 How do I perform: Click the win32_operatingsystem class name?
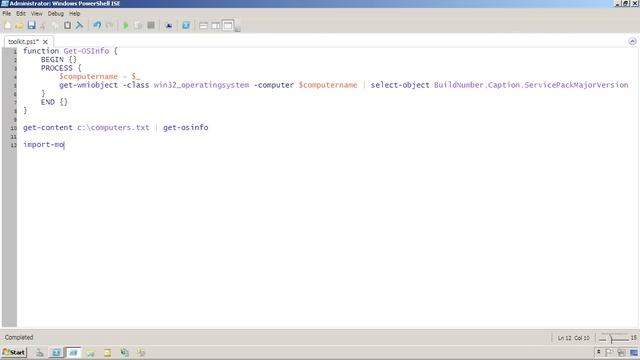tap(201, 85)
